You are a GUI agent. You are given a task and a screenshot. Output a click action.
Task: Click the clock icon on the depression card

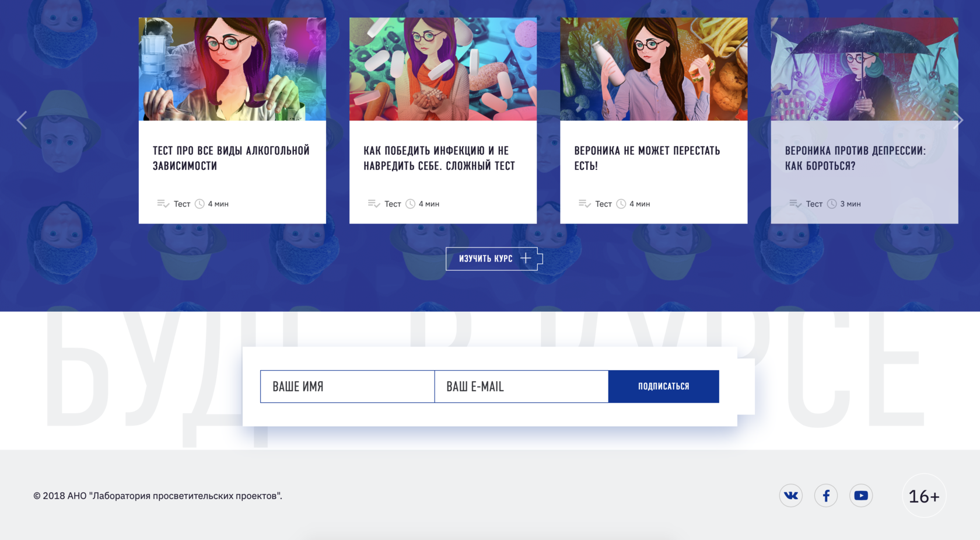832,204
